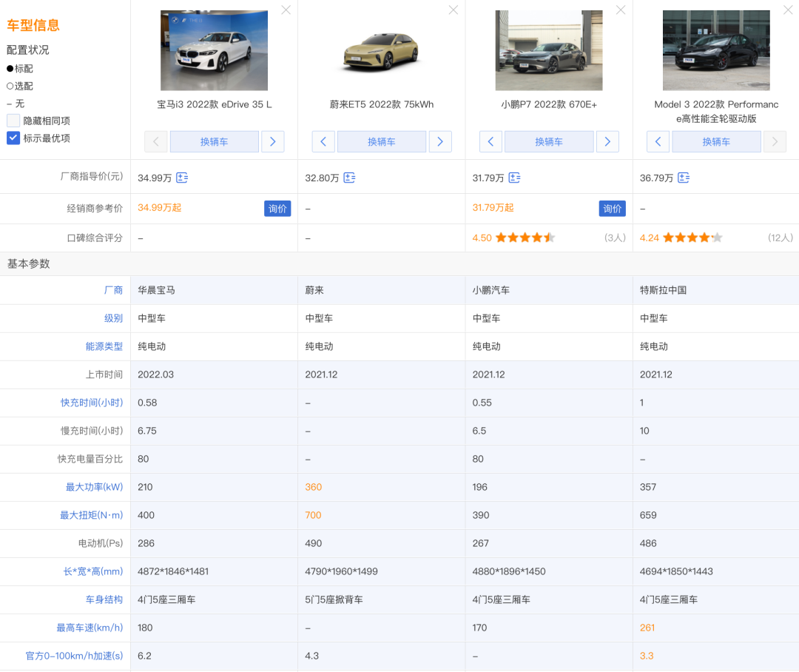Screen dimensions: 799x672
Task: Remove 蔚来ET5 column with its X icon
Action: click(453, 10)
